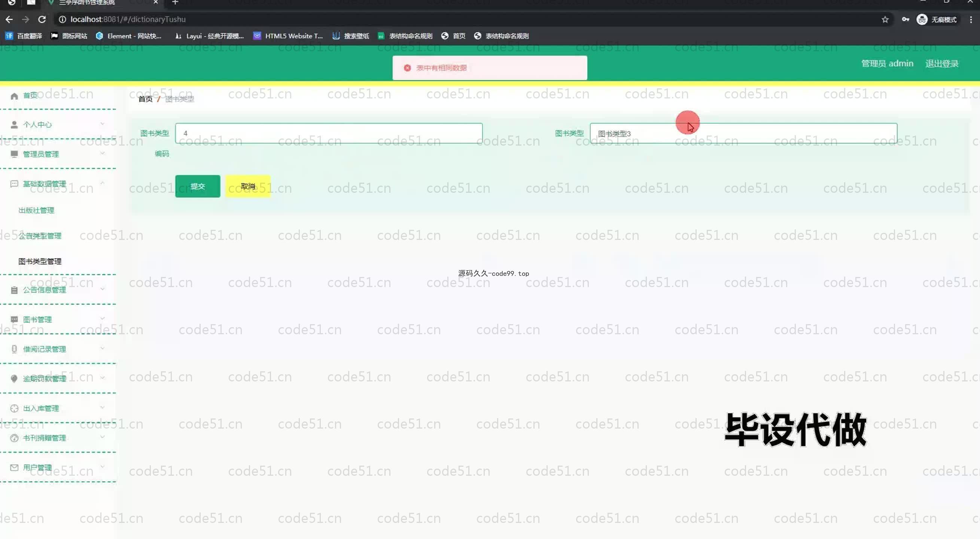Screen dimensions: 980x539
Task: Bookmark this page with the star icon
Action: (x=885, y=19)
